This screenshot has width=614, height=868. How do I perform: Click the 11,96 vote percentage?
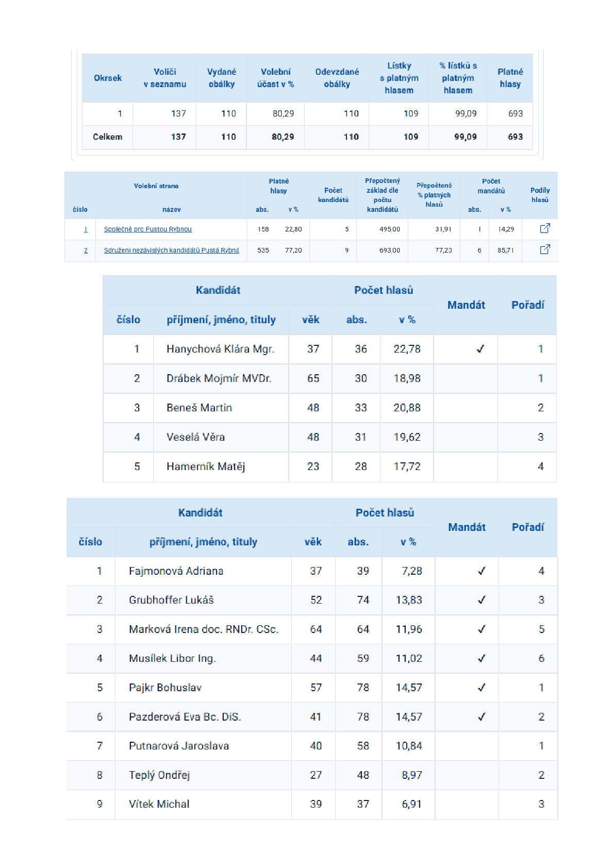click(409, 629)
